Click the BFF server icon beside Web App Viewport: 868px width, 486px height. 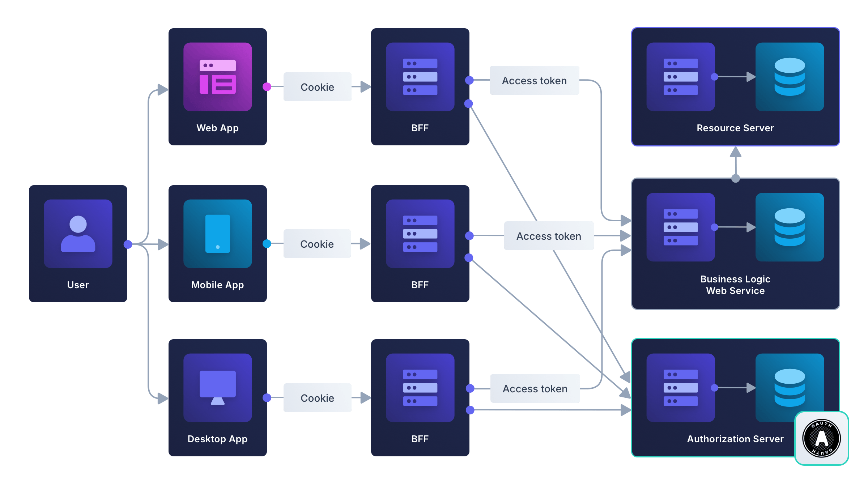[x=420, y=77]
